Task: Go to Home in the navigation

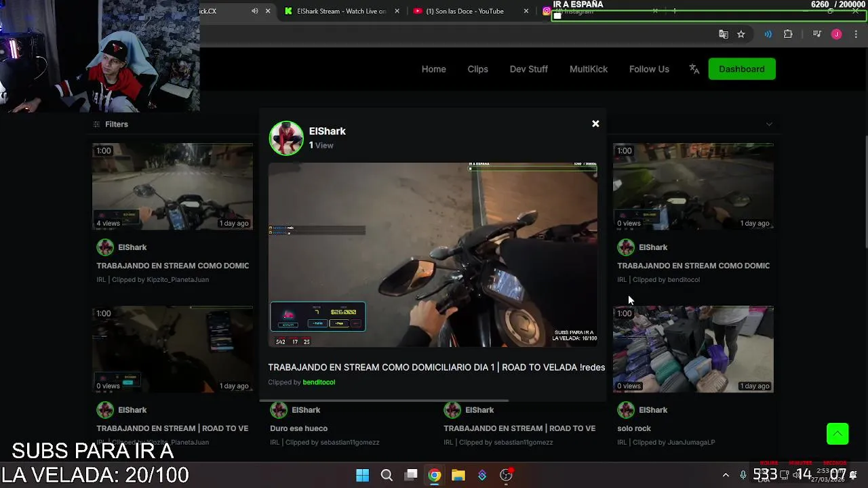Action: pyautogui.click(x=434, y=69)
